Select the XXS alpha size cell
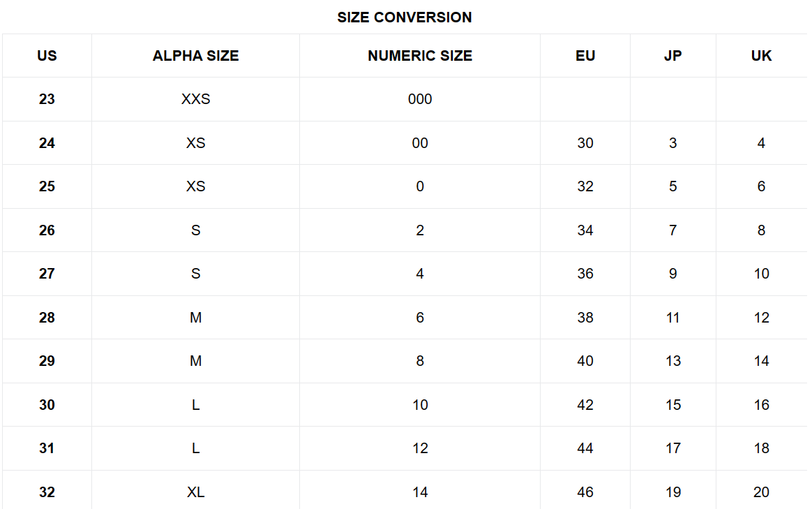Screen dimensions: 812x509 (x=196, y=99)
